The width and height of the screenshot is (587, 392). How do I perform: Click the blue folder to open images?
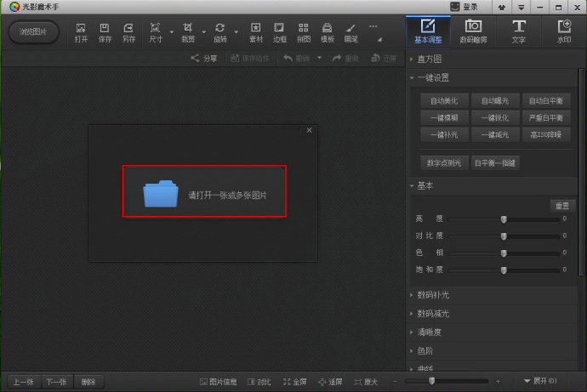pyautogui.click(x=161, y=194)
